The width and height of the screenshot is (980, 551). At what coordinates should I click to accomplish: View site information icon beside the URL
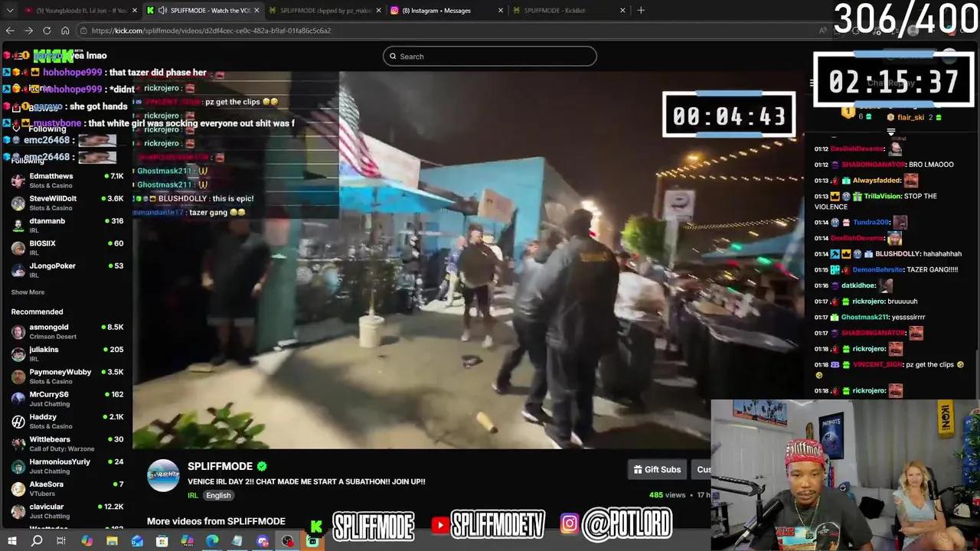83,31
